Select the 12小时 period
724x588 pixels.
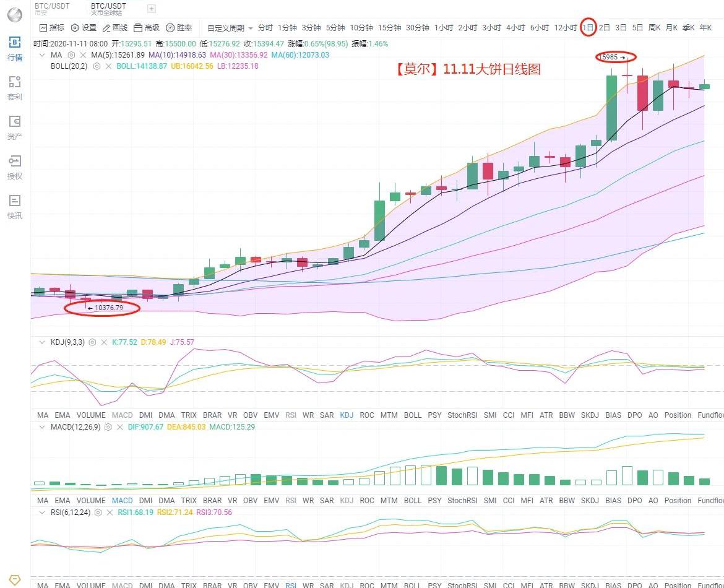(x=566, y=28)
